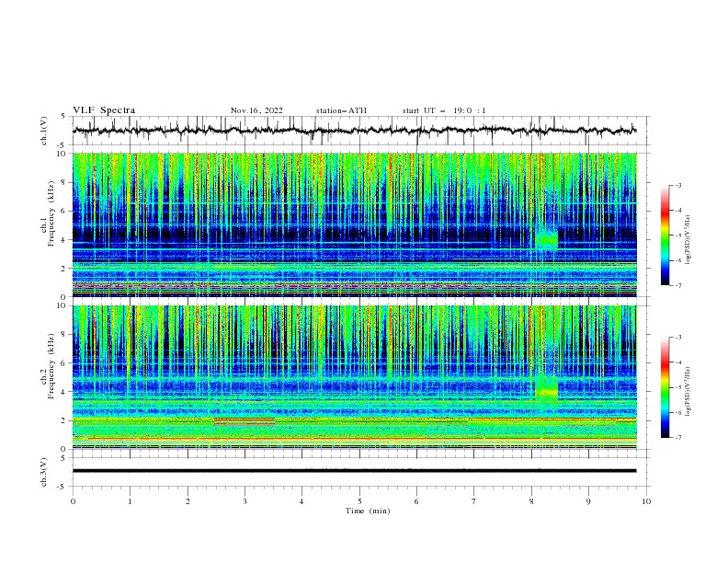Click time axis tick label "2"
This screenshot has width=728, height=563.
[x=188, y=501]
